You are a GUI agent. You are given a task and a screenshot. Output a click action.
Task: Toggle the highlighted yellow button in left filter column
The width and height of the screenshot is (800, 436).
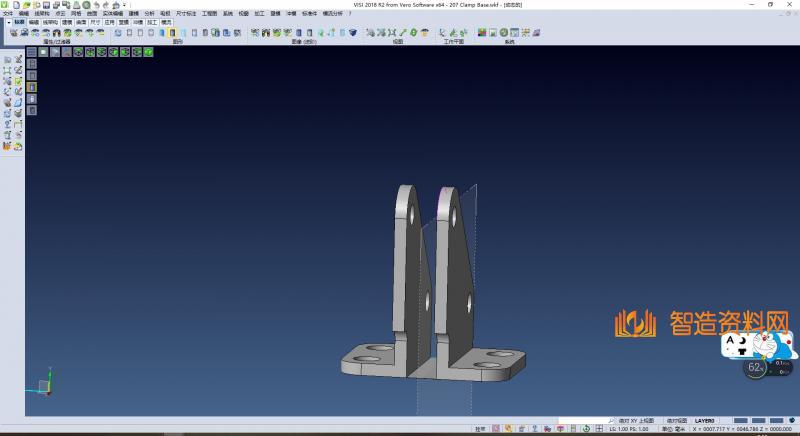point(31,86)
